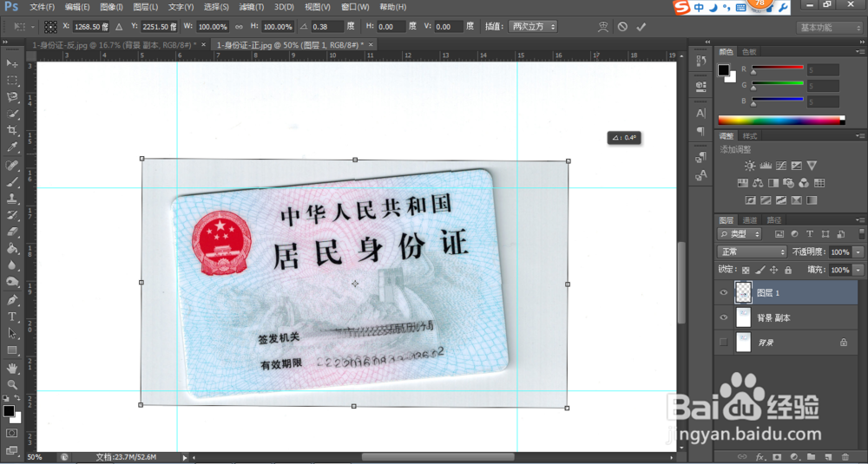This screenshot has width=868, height=464.
Task: Select the Eraser tool
Action: [x=12, y=232]
